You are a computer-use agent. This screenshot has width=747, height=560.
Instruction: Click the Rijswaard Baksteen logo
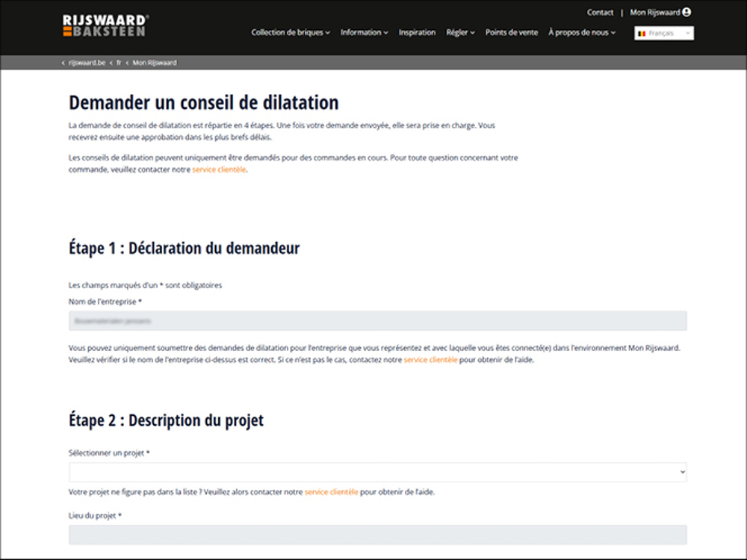[x=105, y=25]
